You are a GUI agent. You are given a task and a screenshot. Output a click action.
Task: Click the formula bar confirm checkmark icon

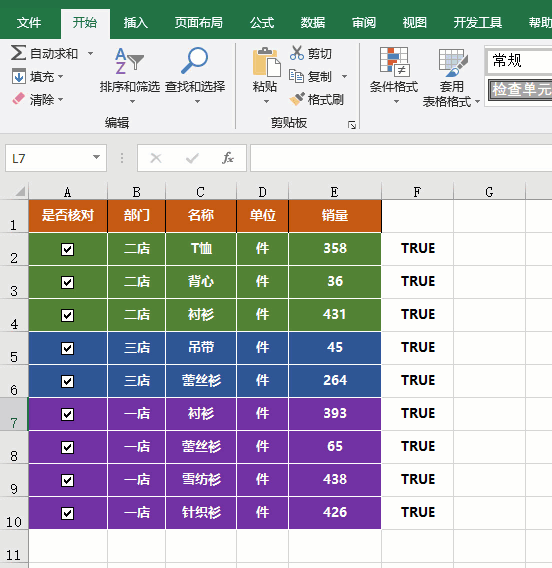point(192,158)
